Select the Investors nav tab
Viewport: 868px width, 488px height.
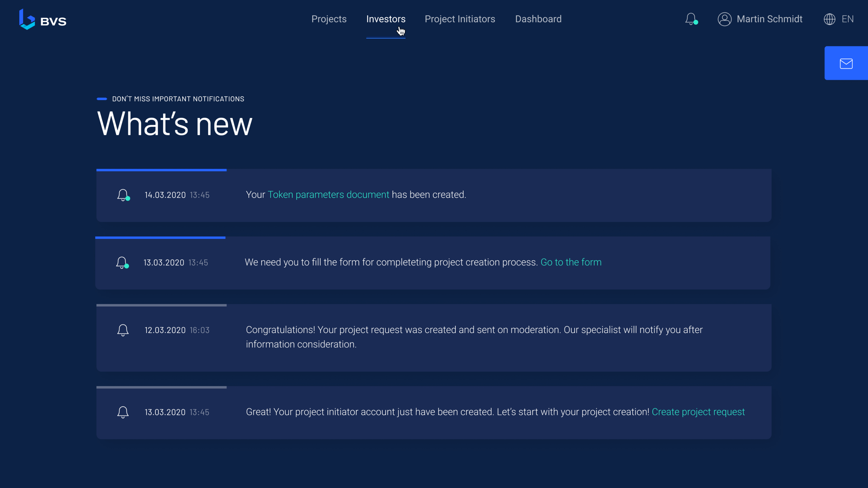(386, 19)
